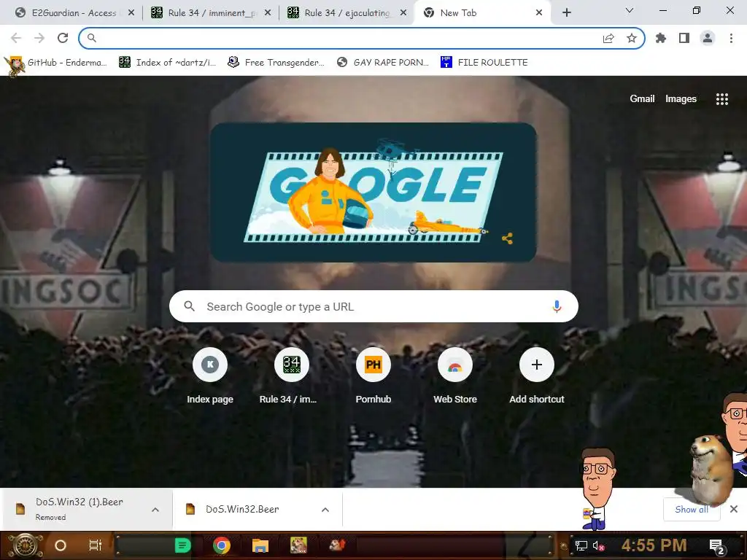Start voice search with the microphone
The width and height of the screenshot is (747, 560).
click(x=557, y=307)
